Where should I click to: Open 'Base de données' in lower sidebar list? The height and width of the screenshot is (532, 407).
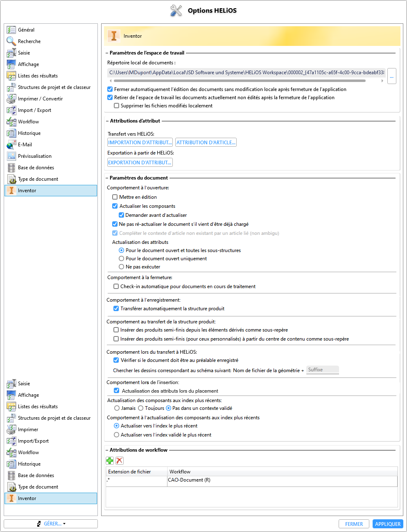[51, 475]
